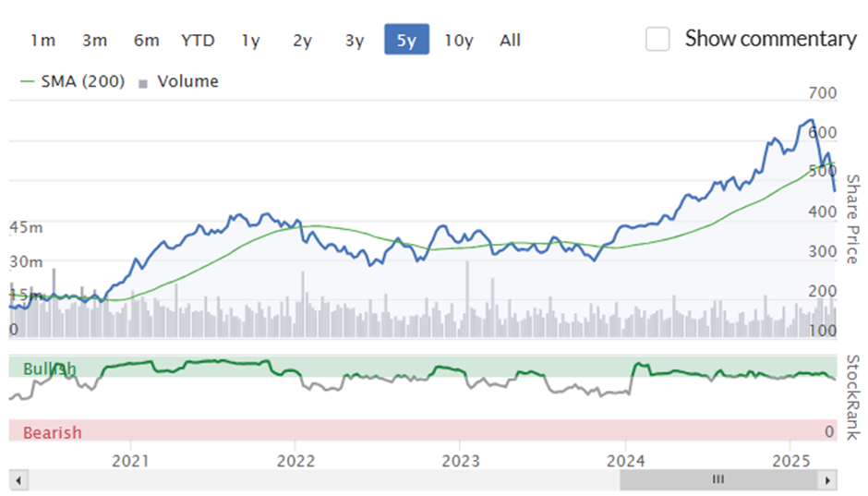Click the horizontal scrollbar thumb handle

point(718,480)
